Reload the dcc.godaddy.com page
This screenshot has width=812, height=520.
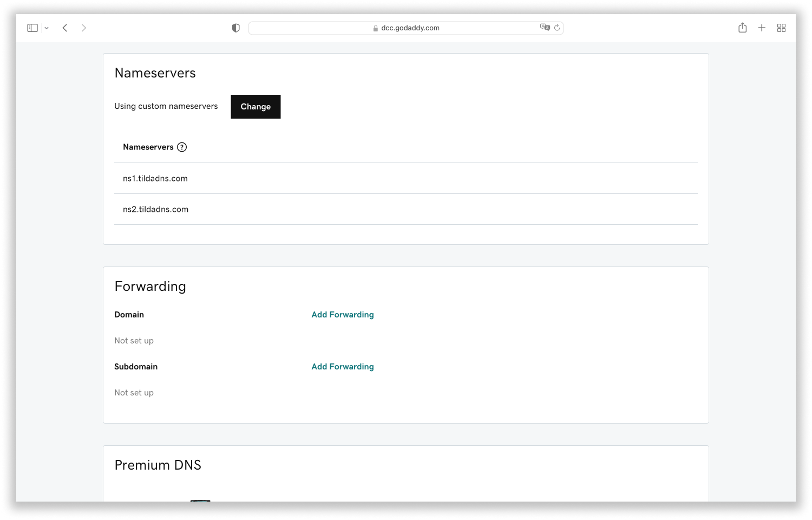click(558, 27)
